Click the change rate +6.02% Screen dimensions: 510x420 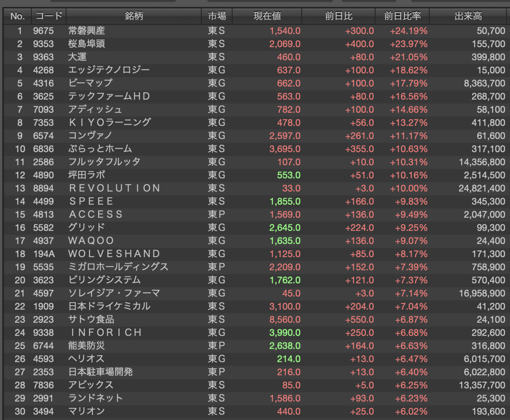point(411,412)
